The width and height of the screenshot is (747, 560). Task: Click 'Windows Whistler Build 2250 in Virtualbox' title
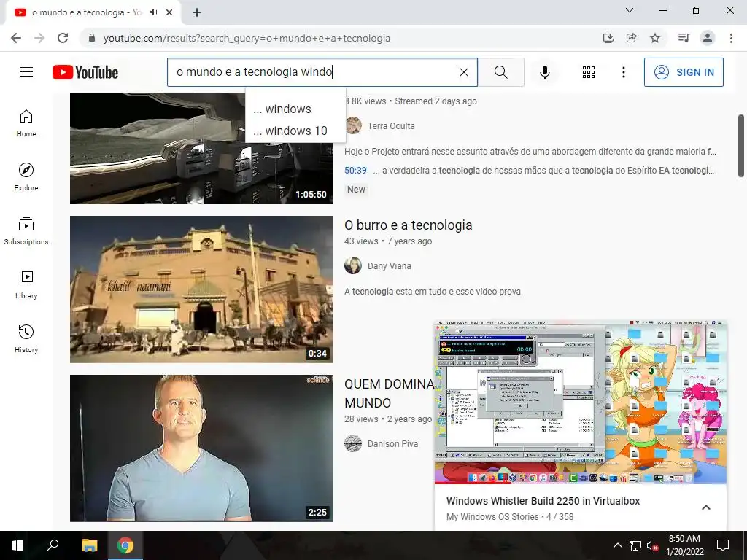pos(543,501)
